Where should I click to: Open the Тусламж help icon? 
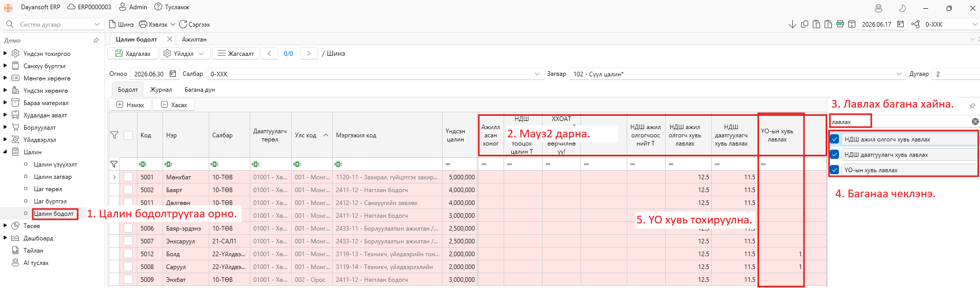158,7
